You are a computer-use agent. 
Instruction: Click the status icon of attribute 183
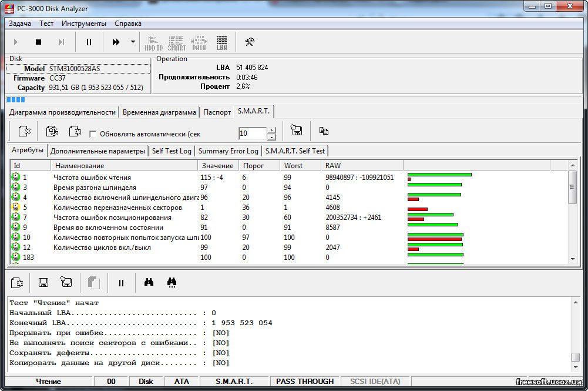click(16, 257)
